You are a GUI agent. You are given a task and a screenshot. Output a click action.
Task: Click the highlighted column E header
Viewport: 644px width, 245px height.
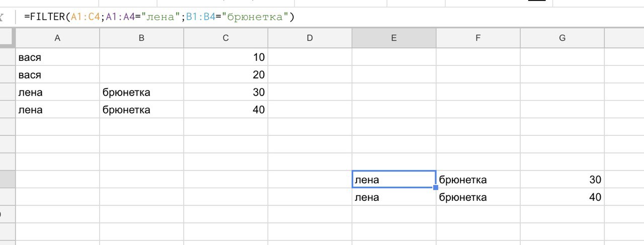point(394,38)
